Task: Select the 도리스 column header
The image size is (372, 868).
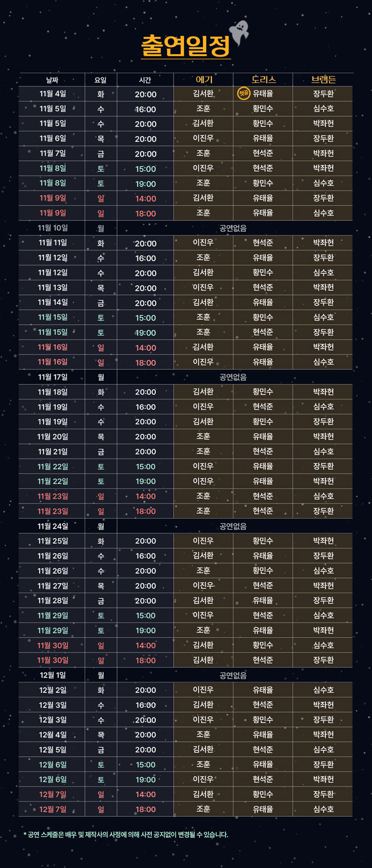Action: point(263,79)
